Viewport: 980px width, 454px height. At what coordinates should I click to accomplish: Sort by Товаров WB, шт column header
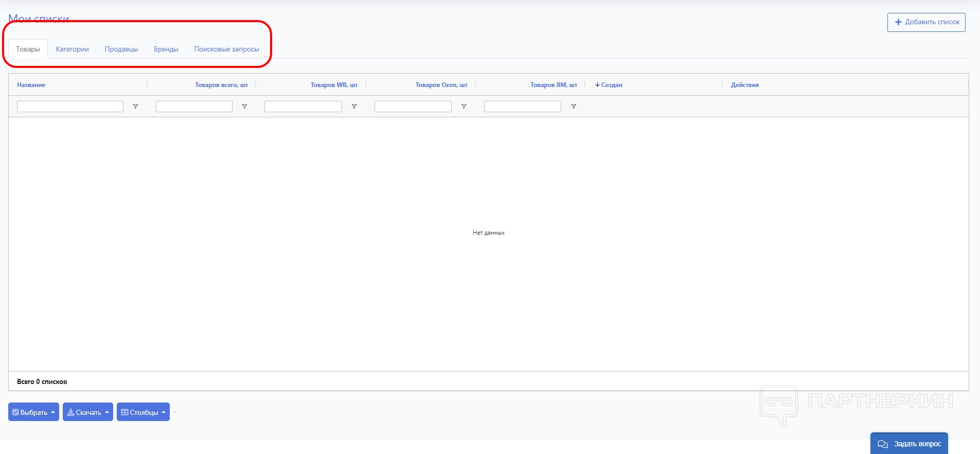(x=334, y=85)
